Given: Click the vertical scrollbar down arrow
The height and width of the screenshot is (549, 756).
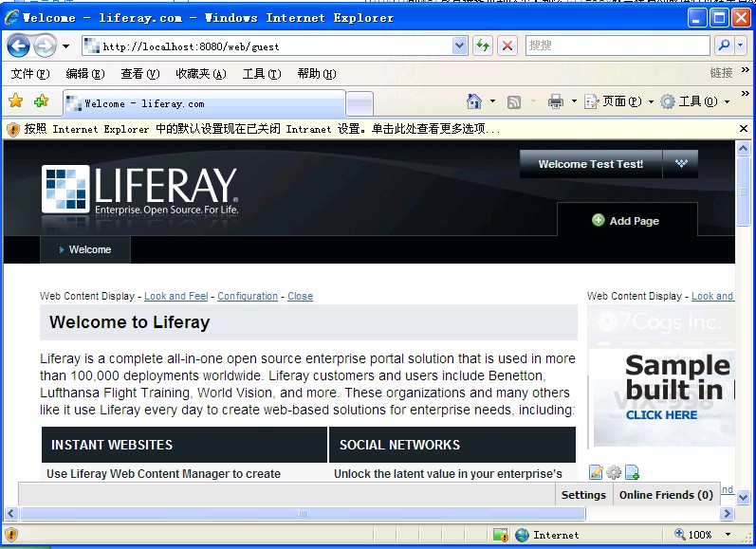Looking at the screenshot, I should pyautogui.click(x=743, y=497).
